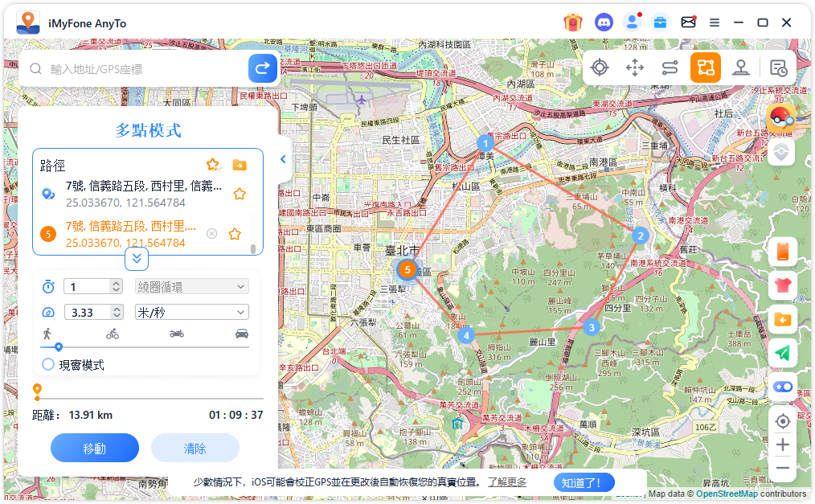The image size is (815, 504).
Task: Save the route to favorites star
Action: (213, 166)
